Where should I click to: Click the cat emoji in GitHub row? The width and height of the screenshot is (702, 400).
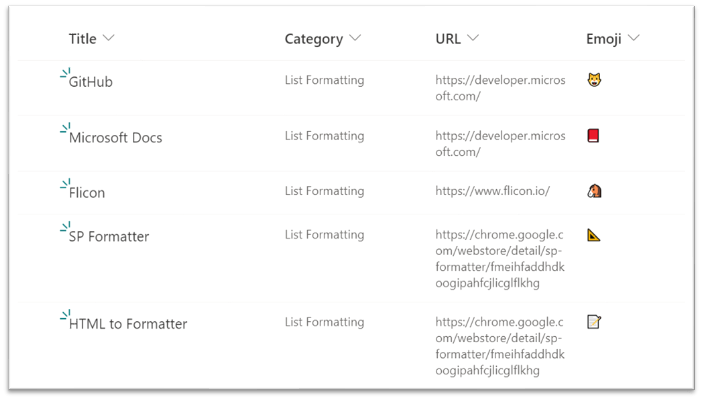(594, 80)
